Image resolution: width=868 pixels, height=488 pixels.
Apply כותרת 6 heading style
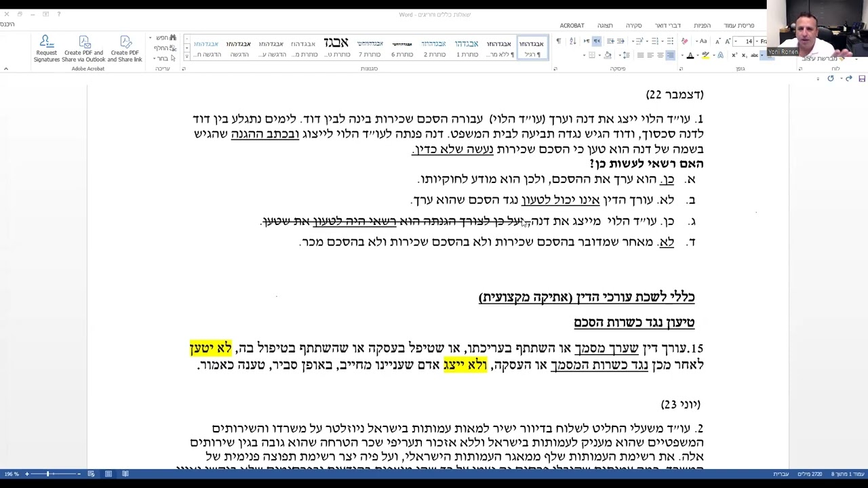(402, 47)
